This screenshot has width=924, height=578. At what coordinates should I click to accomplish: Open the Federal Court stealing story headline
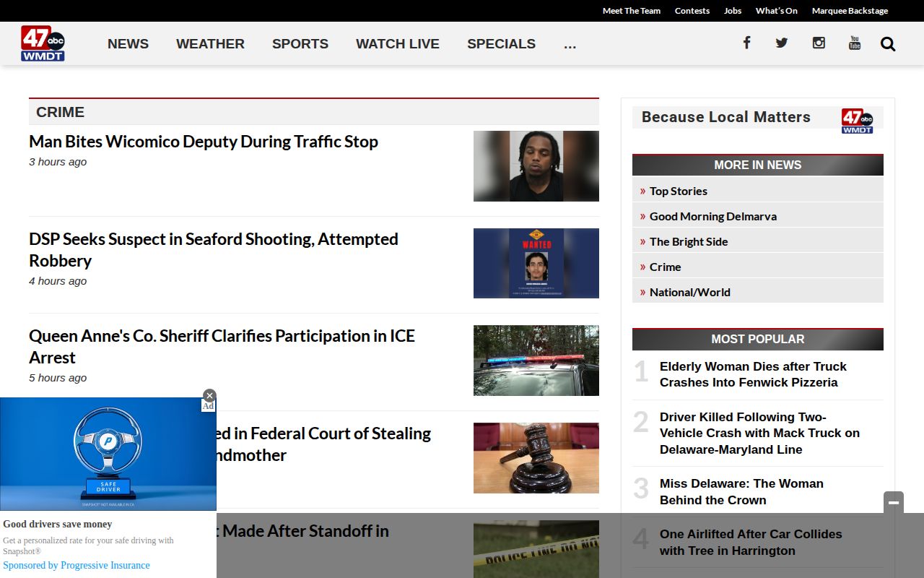pos(323,444)
